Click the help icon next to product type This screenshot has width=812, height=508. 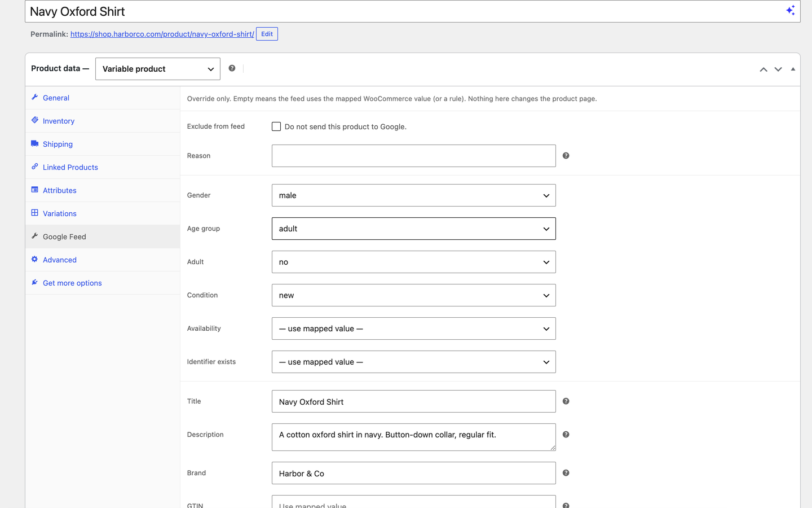232,68
